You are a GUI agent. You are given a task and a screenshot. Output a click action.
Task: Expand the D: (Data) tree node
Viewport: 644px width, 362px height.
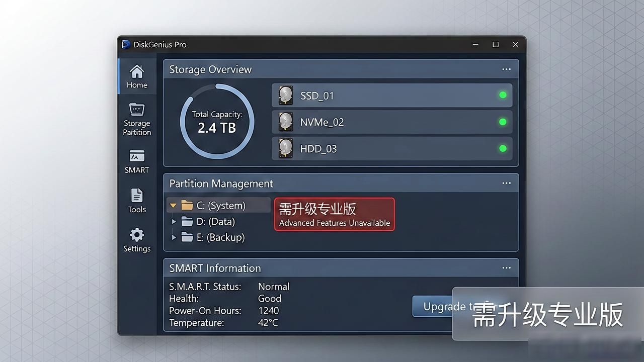coord(174,221)
